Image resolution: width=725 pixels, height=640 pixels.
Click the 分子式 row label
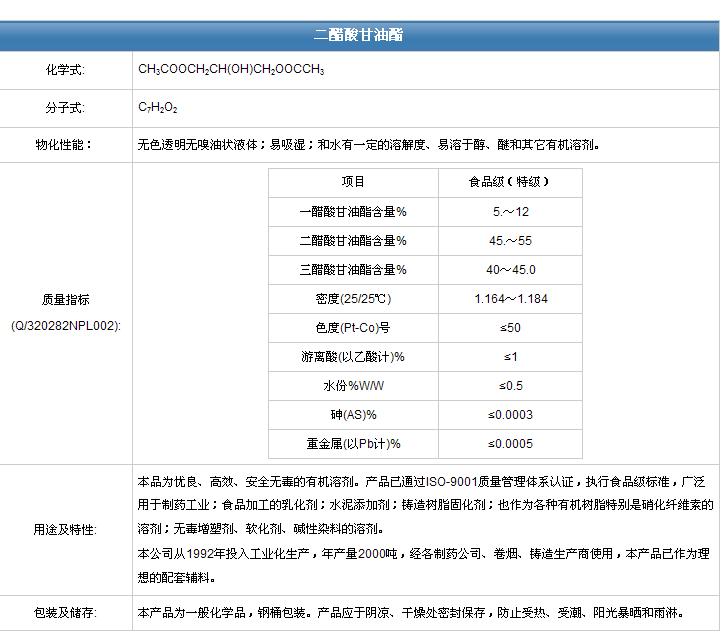tap(65, 107)
